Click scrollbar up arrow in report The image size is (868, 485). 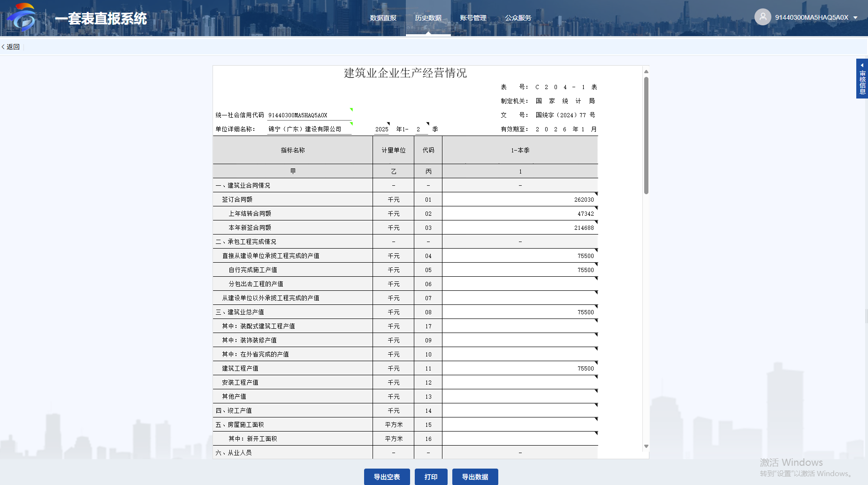tap(646, 72)
